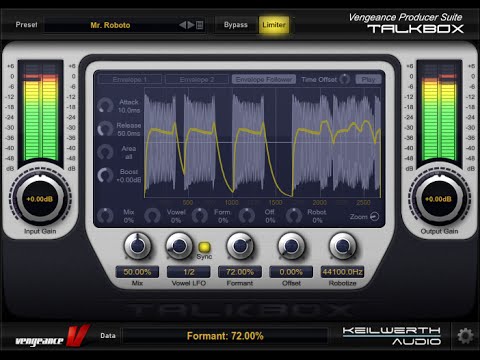Click the Offset knob
This screenshot has width=480, height=360.
[x=291, y=246]
